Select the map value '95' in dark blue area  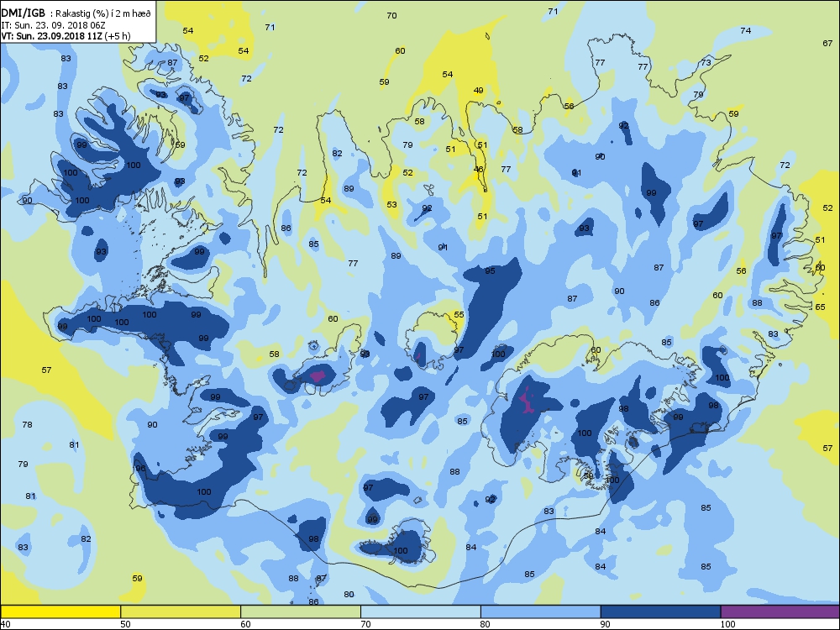click(491, 270)
